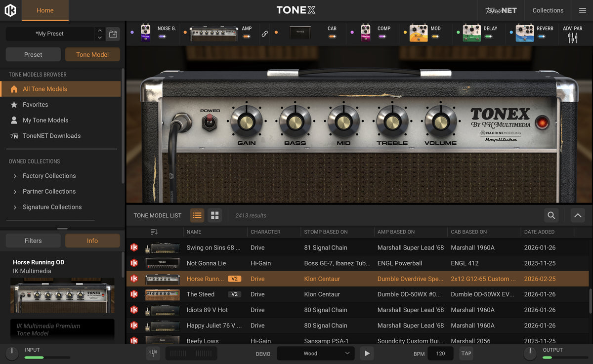Viewport: 593px width, 364px height.
Task: Open the demo loop Wood dropdown
Action: 315,353
